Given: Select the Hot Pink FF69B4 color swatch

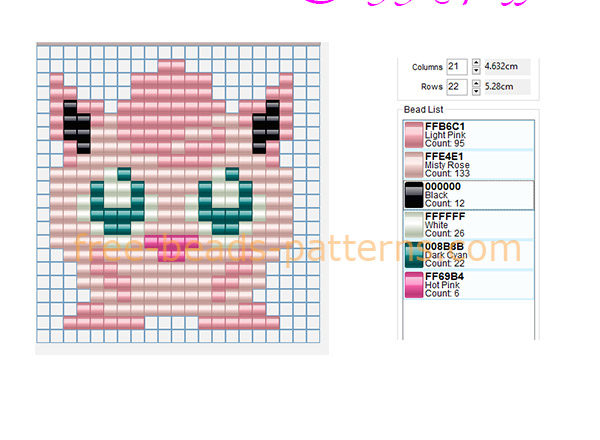Looking at the screenshot, I should (x=414, y=285).
